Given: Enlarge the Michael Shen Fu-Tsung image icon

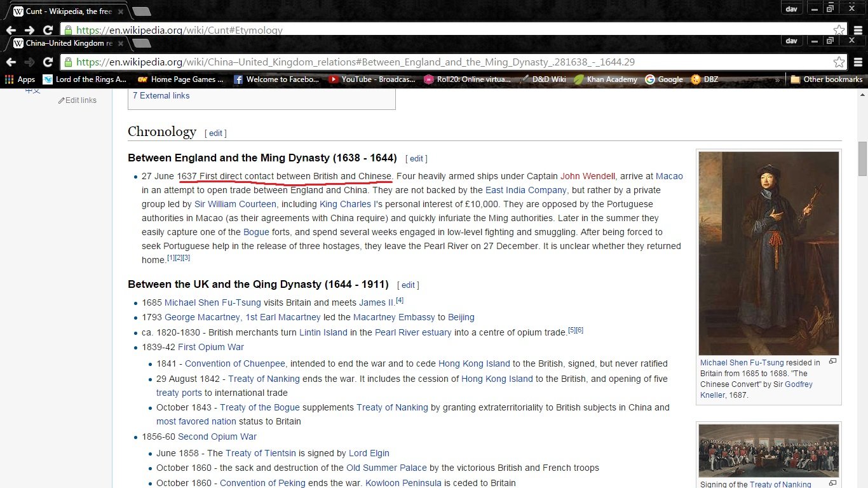Looking at the screenshot, I should point(833,362).
